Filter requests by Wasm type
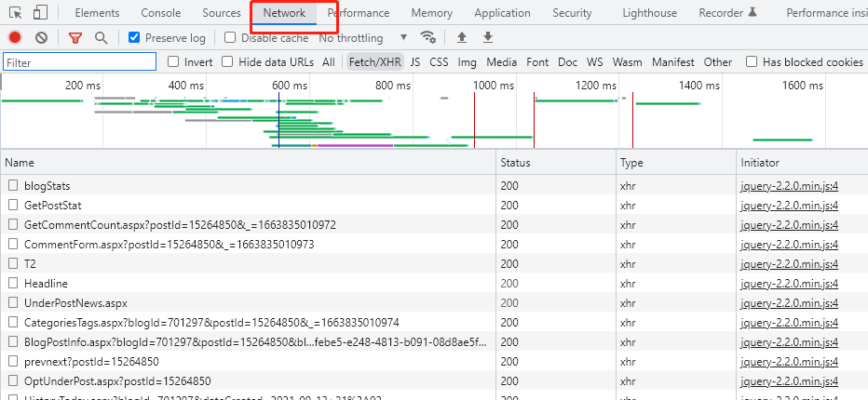The image size is (868, 400). 627,62
